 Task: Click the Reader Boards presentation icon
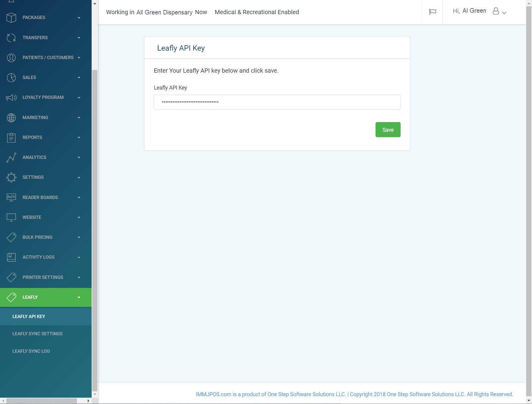point(11,197)
